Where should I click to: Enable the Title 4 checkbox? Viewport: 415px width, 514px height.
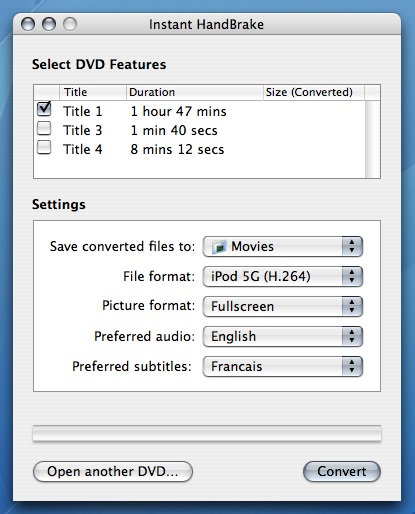coord(44,148)
